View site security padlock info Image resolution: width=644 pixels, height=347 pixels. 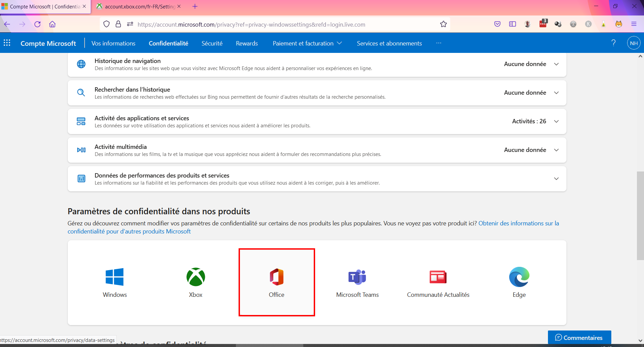pyautogui.click(x=118, y=24)
